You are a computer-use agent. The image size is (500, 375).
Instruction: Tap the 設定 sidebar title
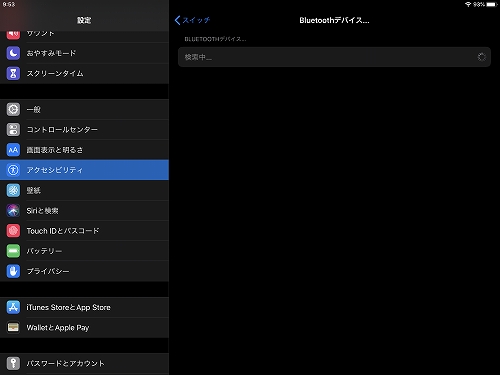coord(84,20)
